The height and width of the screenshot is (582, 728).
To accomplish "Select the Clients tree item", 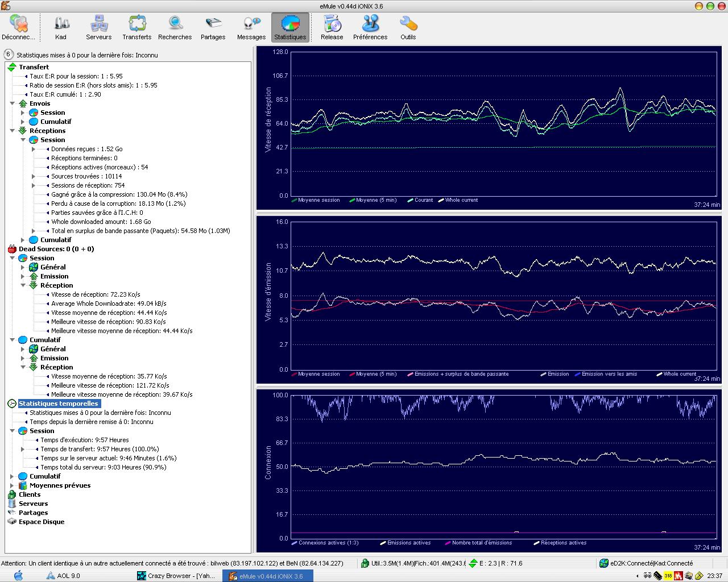I will pyautogui.click(x=30, y=494).
